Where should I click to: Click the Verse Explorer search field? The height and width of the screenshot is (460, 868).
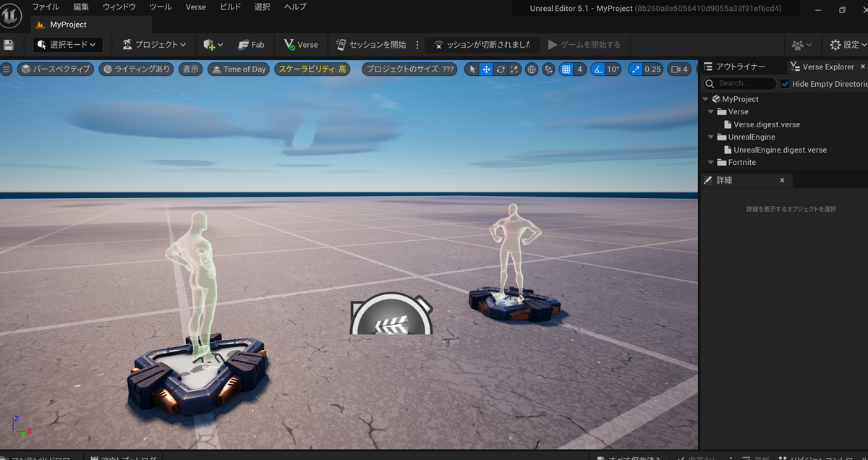740,83
